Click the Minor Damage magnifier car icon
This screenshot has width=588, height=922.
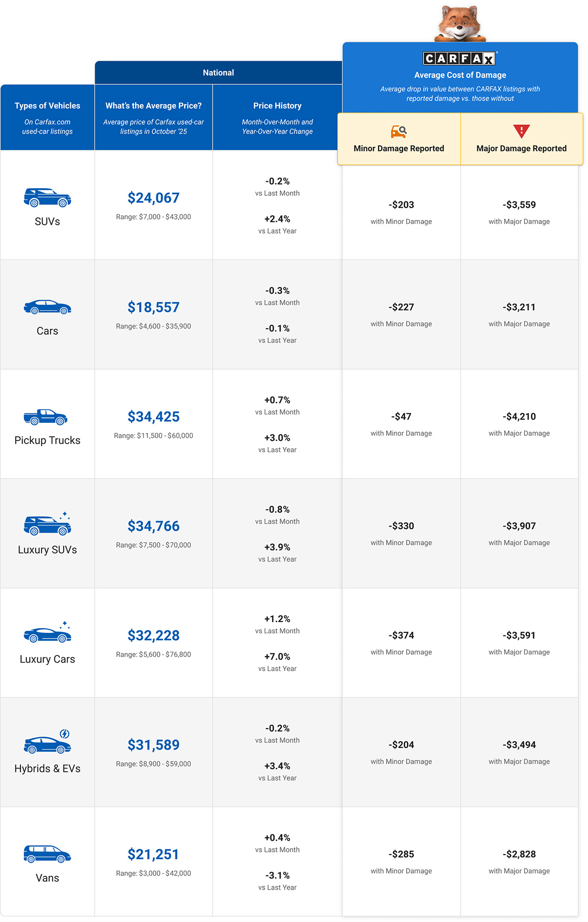(x=399, y=131)
